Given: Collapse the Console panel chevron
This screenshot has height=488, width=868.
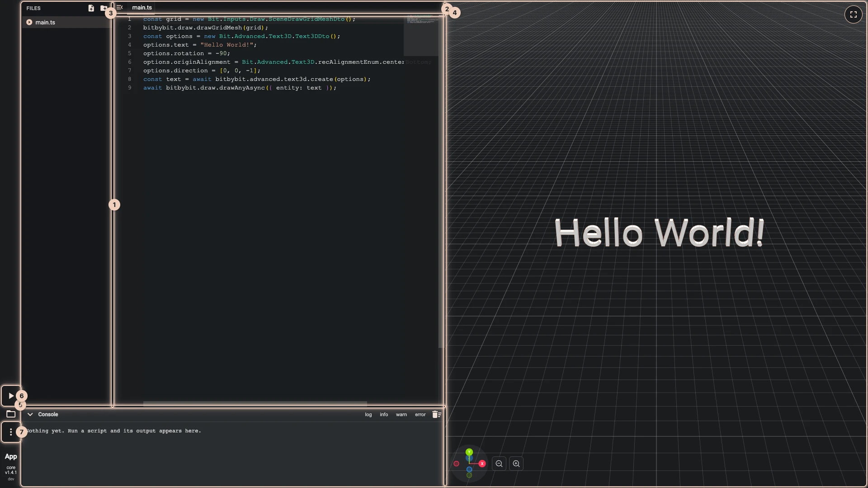Looking at the screenshot, I should pyautogui.click(x=30, y=414).
